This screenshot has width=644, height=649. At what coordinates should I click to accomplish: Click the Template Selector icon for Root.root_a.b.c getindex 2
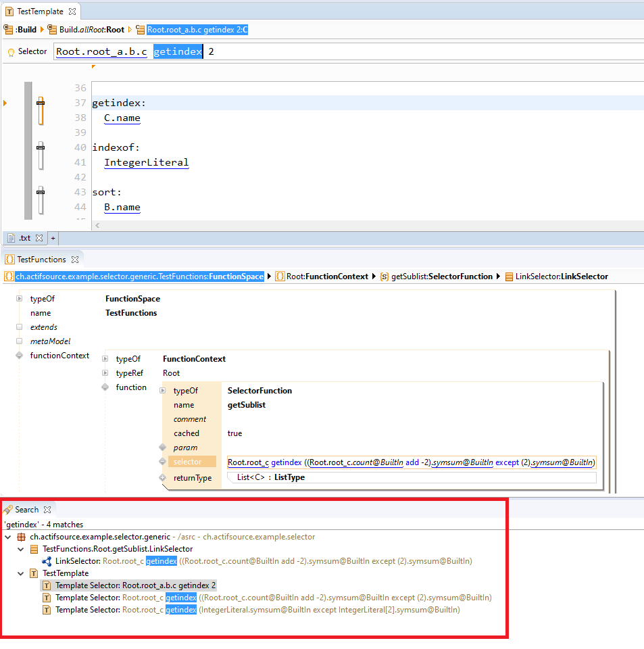pyautogui.click(x=47, y=585)
